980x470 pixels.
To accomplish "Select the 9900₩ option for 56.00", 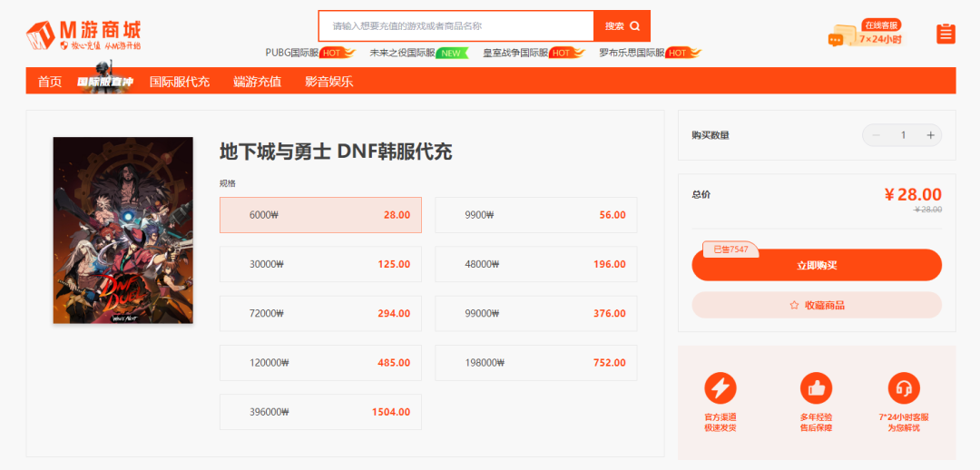I will coord(536,215).
